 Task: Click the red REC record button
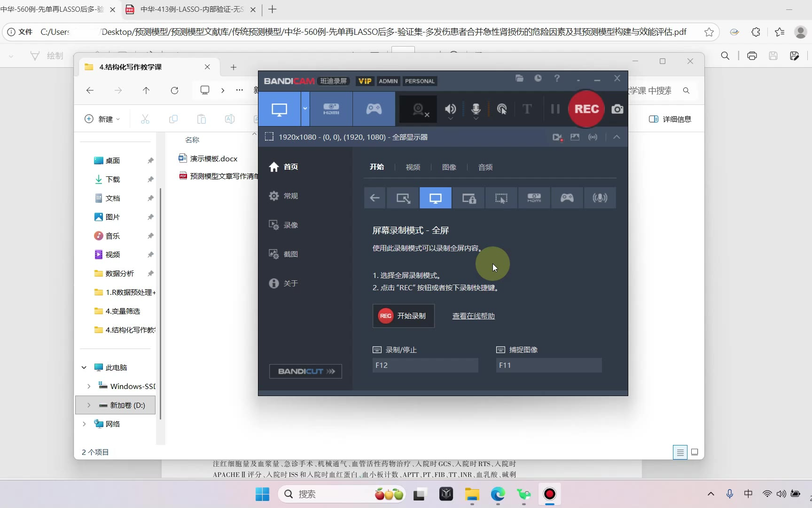click(x=586, y=109)
